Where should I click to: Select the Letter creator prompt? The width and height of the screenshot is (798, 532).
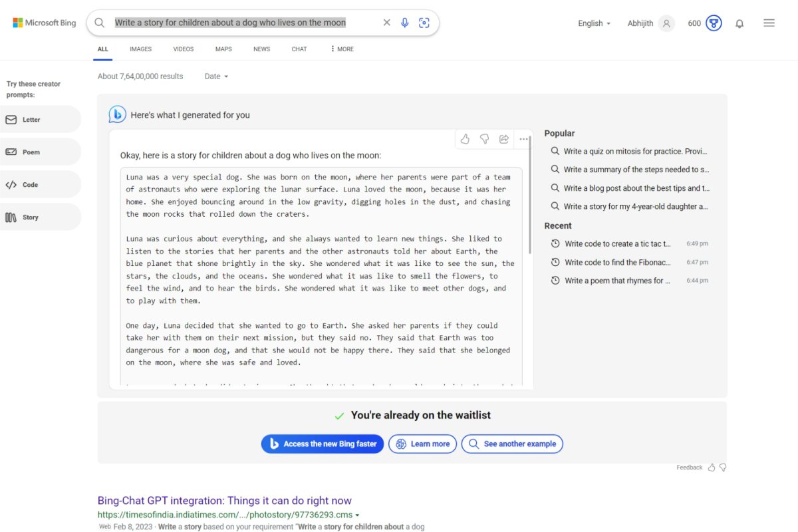(40, 120)
